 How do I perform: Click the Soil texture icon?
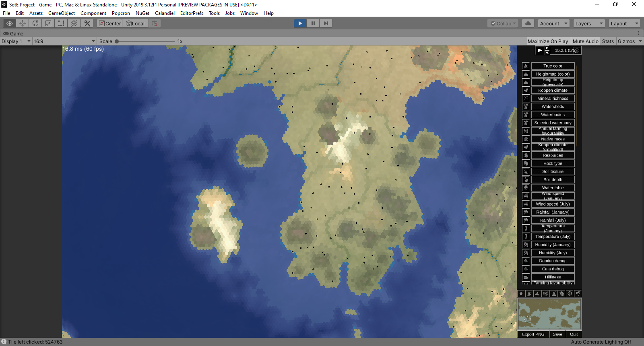(526, 171)
